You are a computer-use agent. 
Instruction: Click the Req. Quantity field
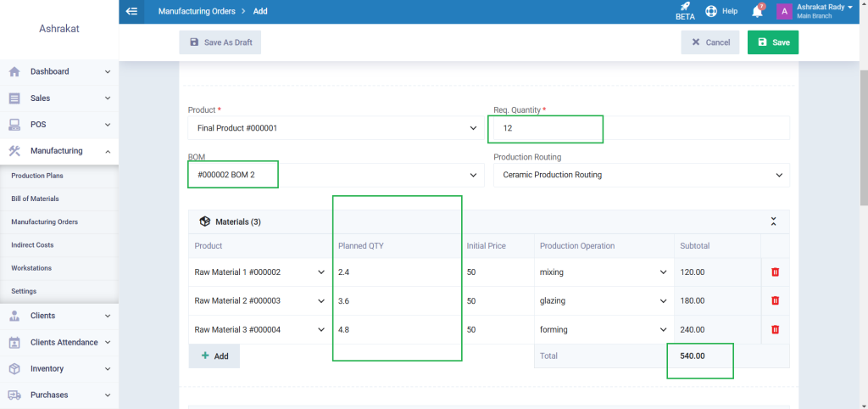click(x=642, y=128)
